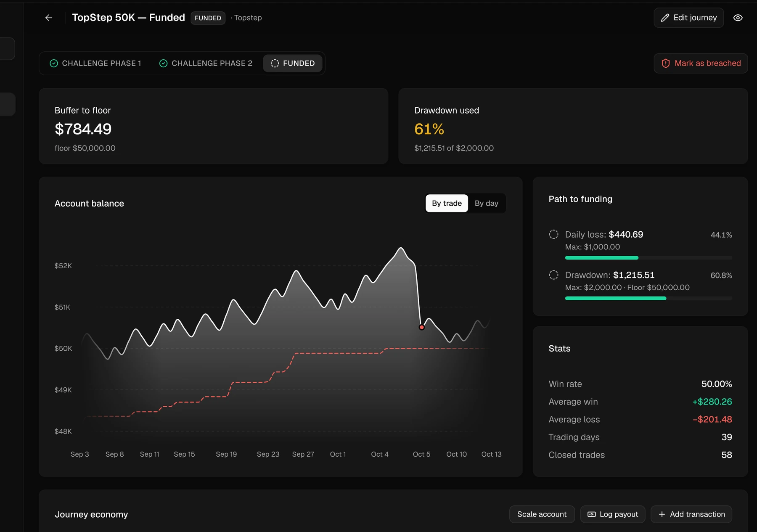Click the Closed trades 58 value
This screenshot has height=532, width=757.
(x=727, y=455)
